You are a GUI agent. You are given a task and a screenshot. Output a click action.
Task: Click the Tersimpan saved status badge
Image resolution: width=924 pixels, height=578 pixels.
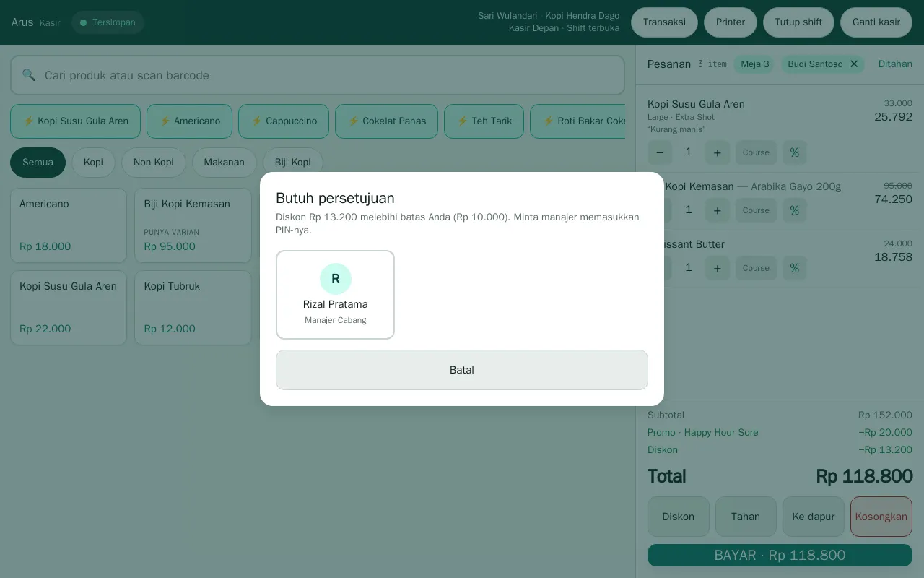tap(108, 22)
